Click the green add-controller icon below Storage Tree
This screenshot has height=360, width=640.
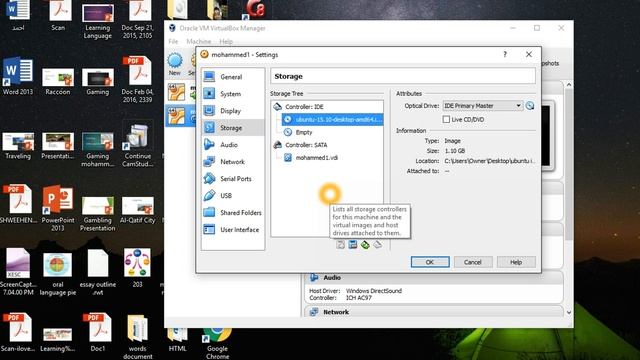click(365, 245)
